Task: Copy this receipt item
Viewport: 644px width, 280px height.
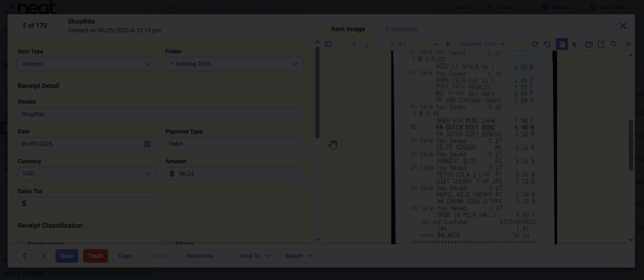Action: (x=125, y=256)
